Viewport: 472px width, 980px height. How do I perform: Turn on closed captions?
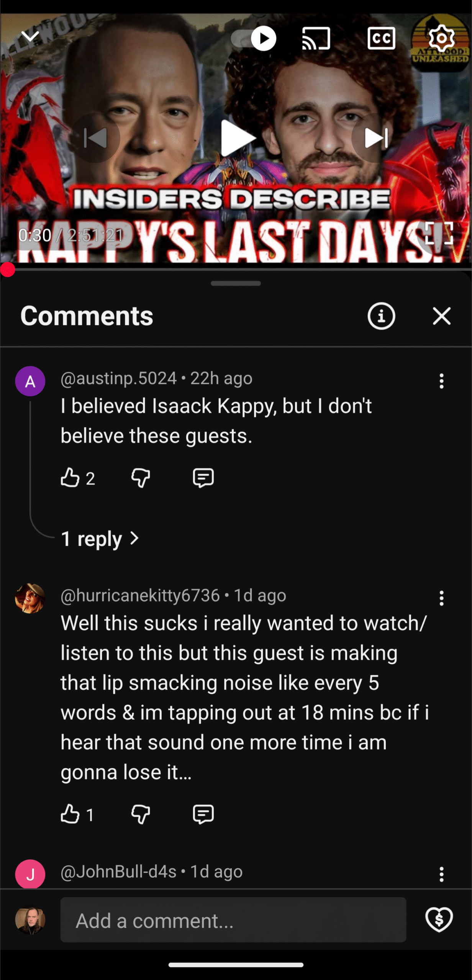tap(381, 38)
